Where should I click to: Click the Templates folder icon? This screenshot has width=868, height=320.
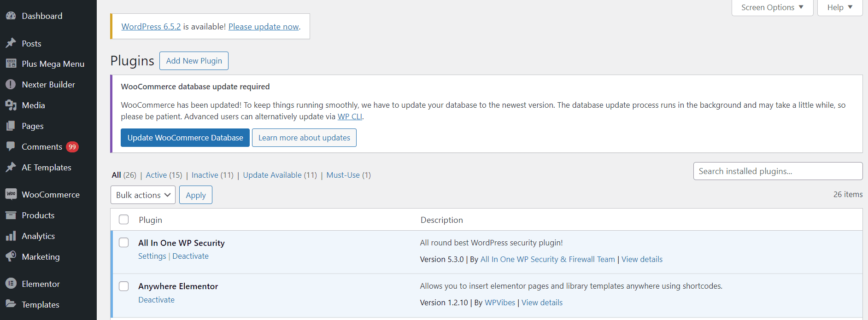pos(11,304)
